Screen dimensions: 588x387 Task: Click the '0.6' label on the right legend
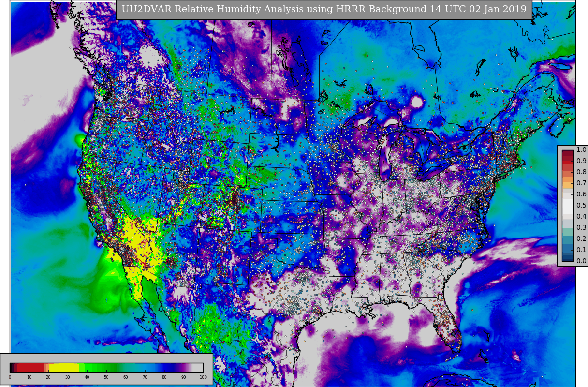581,194
